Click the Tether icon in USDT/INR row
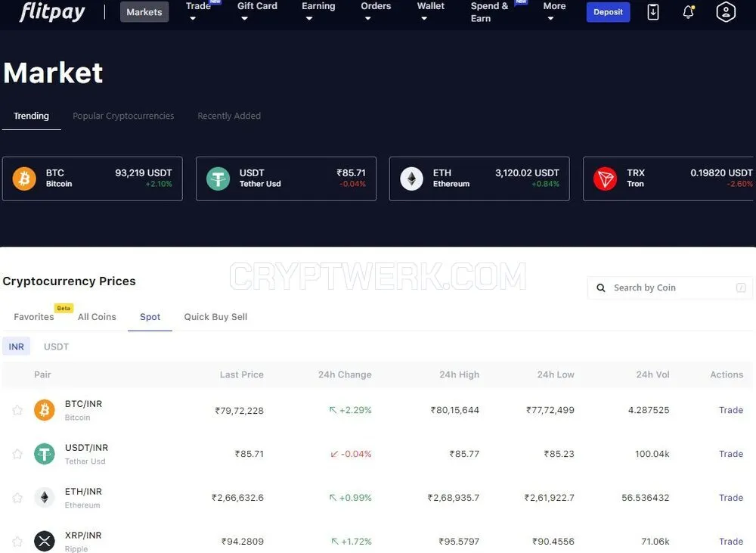 [x=45, y=454]
